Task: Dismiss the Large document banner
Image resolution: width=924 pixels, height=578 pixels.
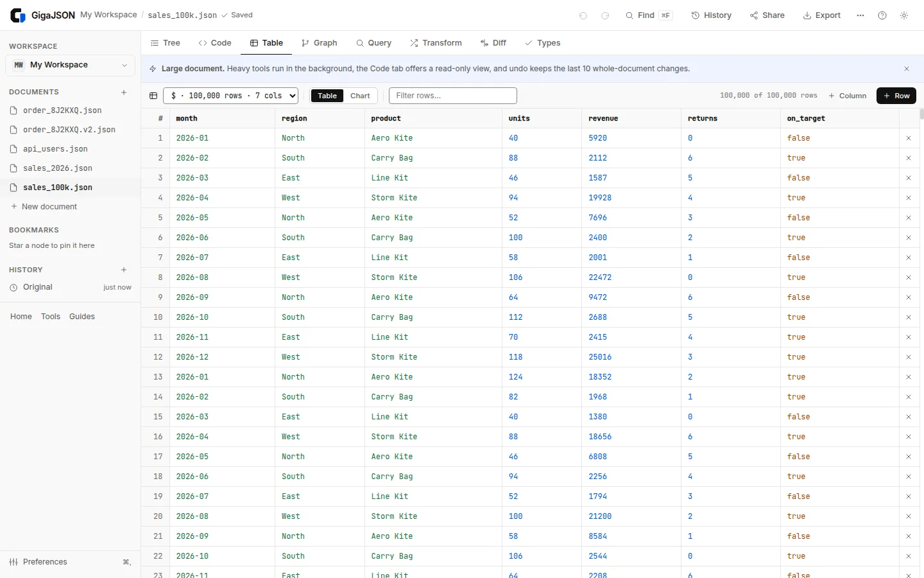Action: tap(907, 69)
